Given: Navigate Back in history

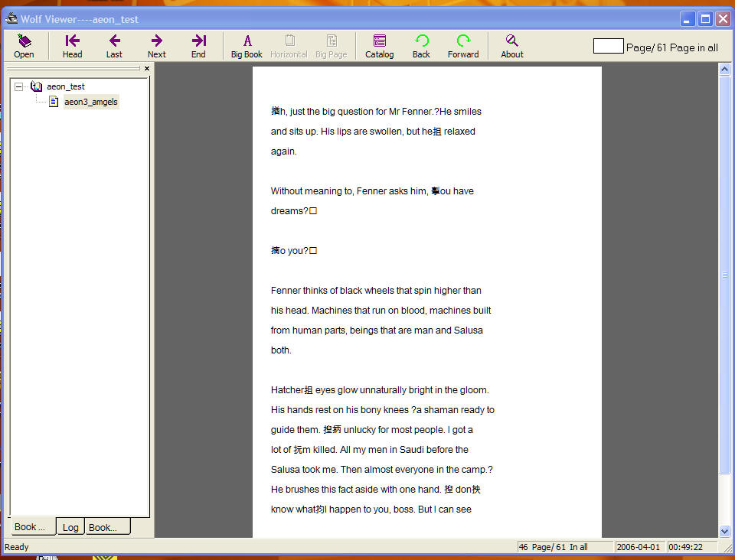Looking at the screenshot, I should point(421,46).
